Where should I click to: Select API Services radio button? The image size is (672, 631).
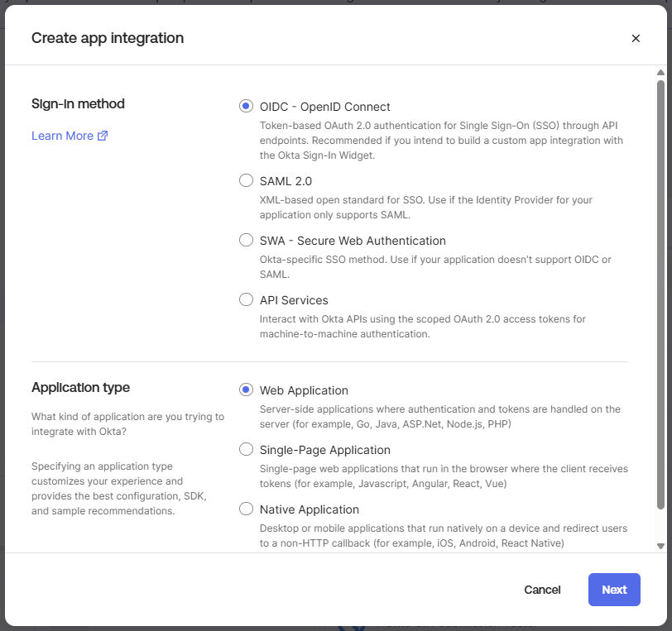coord(246,299)
